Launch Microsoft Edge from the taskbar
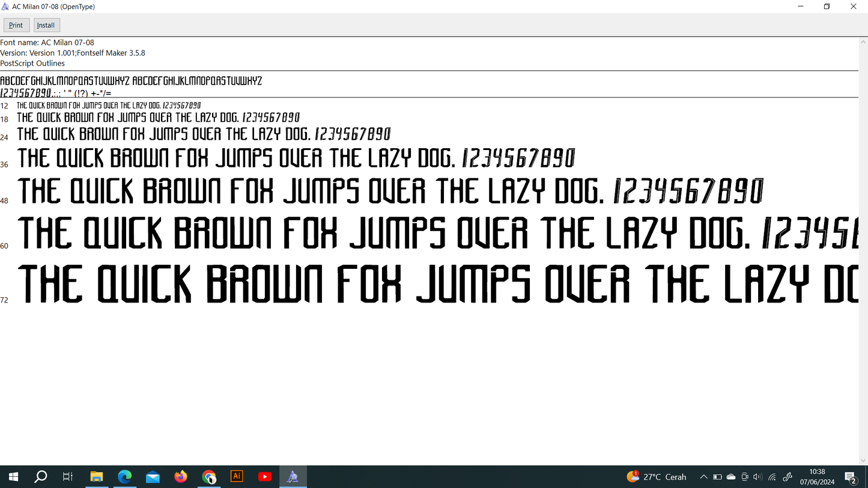The image size is (868, 488). coord(124,477)
